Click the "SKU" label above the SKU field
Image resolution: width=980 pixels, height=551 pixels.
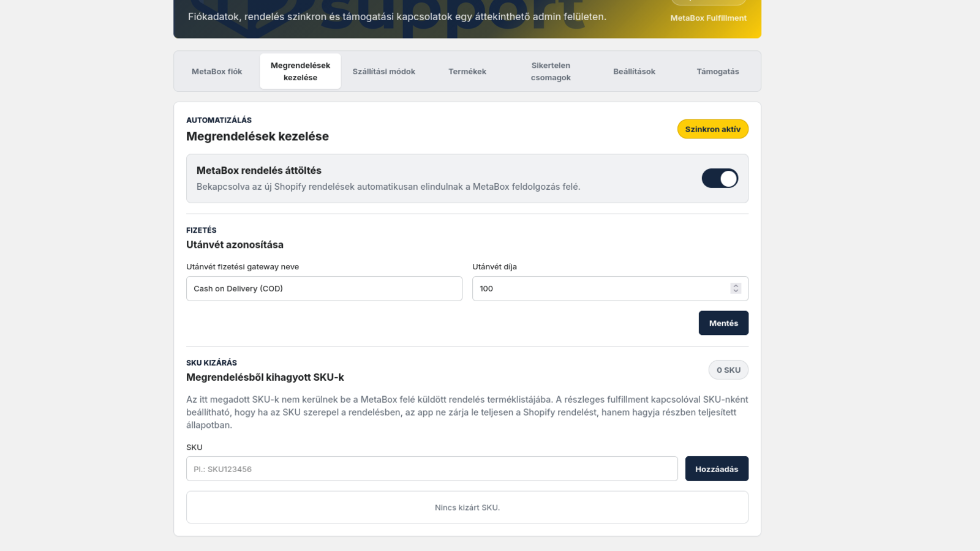(x=194, y=448)
